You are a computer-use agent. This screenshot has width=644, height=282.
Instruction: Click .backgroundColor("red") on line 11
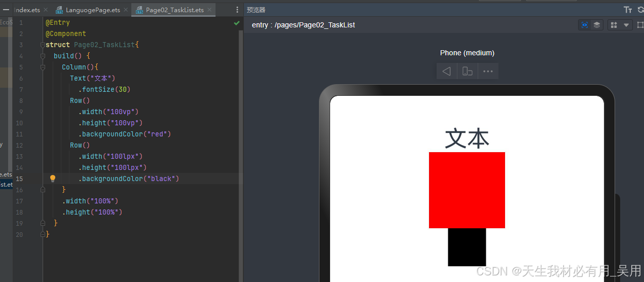click(x=125, y=134)
